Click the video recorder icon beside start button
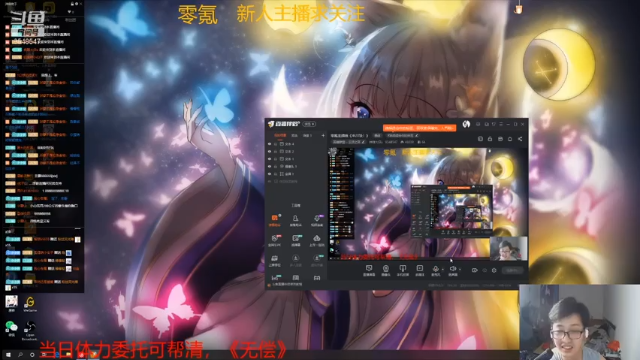 point(474,270)
